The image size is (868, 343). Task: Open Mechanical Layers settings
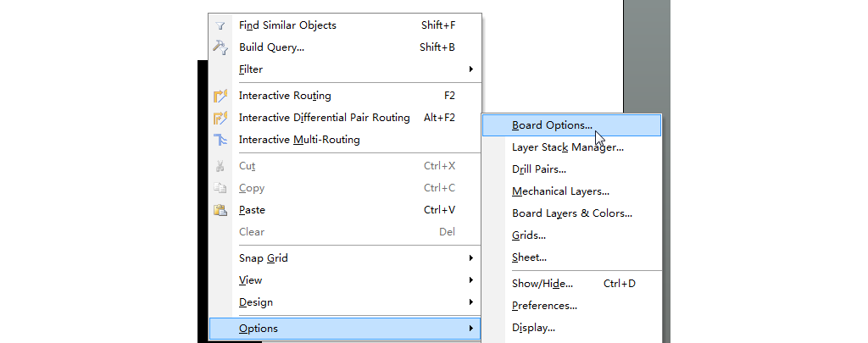coord(560,191)
